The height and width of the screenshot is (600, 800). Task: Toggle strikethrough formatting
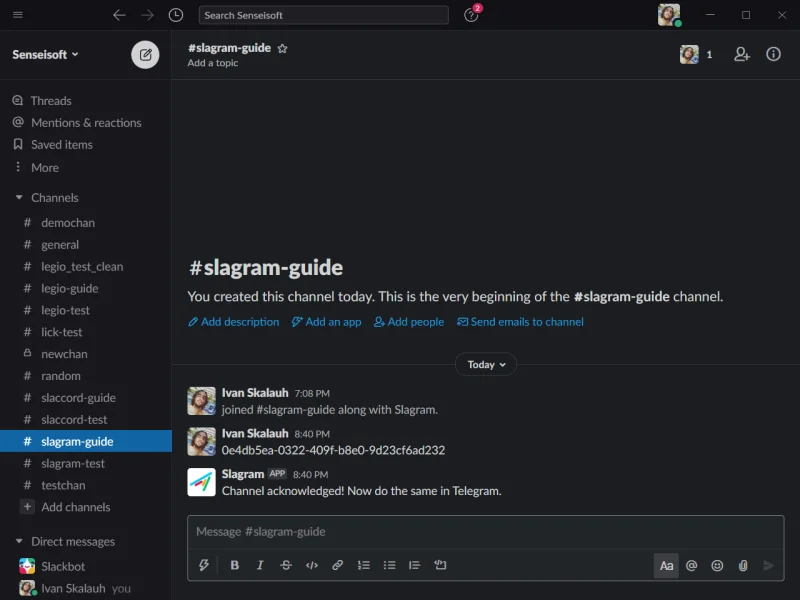(286, 565)
